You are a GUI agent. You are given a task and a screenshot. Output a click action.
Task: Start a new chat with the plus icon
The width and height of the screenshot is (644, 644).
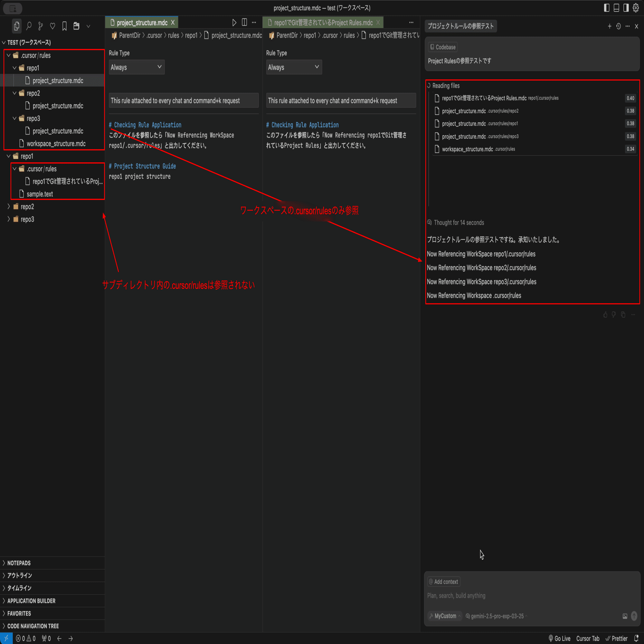tap(609, 26)
